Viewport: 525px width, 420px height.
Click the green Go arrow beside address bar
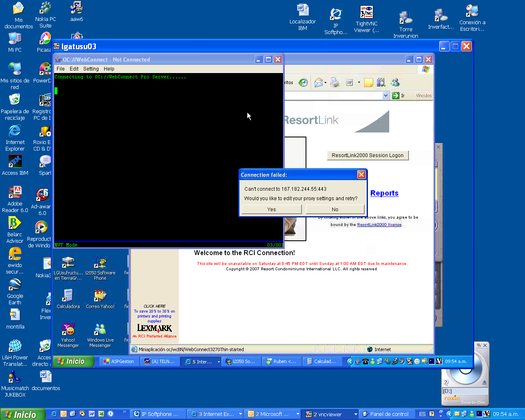pos(396,96)
